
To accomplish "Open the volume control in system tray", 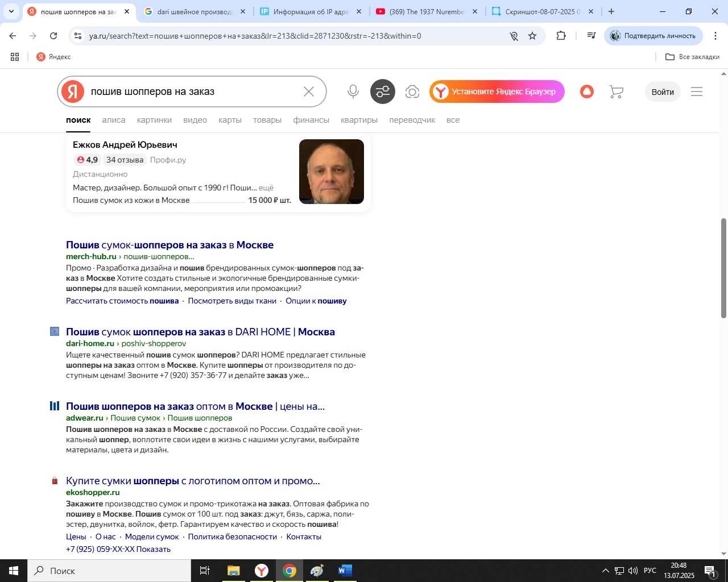I will [632, 571].
